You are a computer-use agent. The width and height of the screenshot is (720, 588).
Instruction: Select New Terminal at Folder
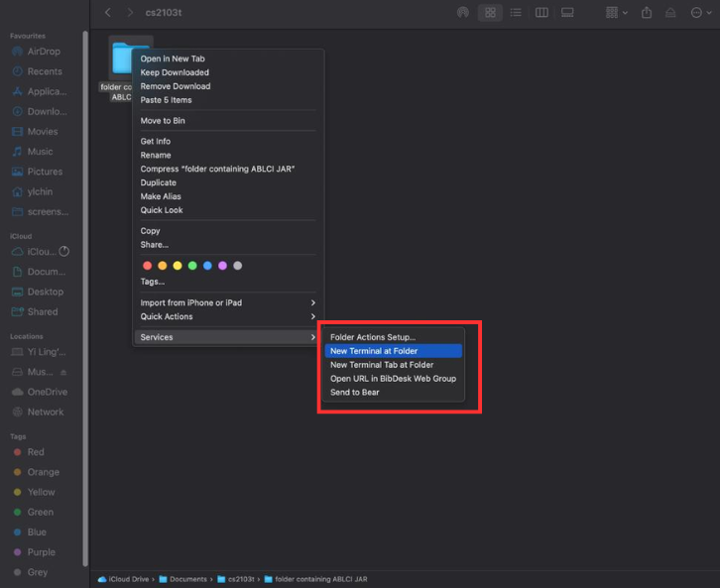point(393,351)
